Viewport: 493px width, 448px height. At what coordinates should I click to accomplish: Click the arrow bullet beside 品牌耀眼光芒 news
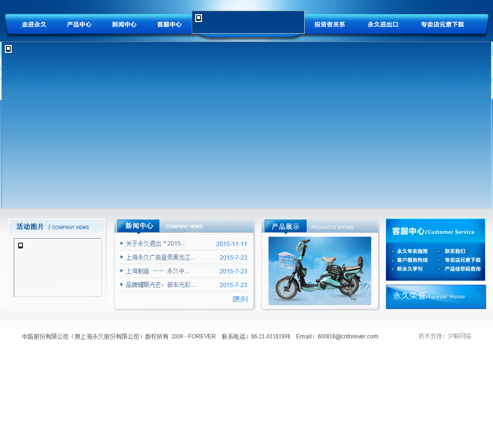pyautogui.click(x=122, y=285)
